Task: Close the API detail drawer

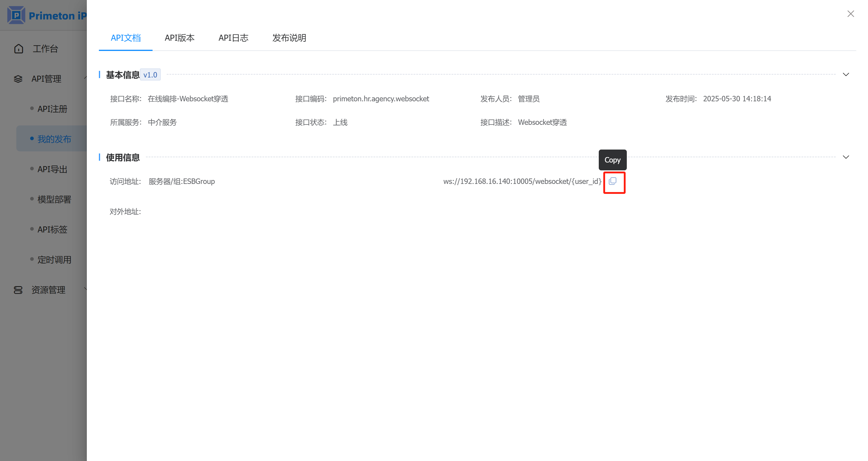Action: (850, 14)
